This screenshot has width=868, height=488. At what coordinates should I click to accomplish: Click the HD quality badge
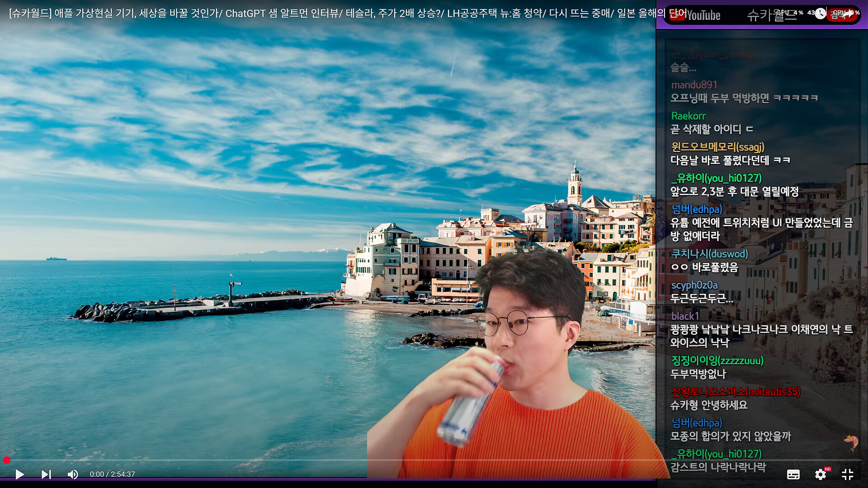(827, 469)
